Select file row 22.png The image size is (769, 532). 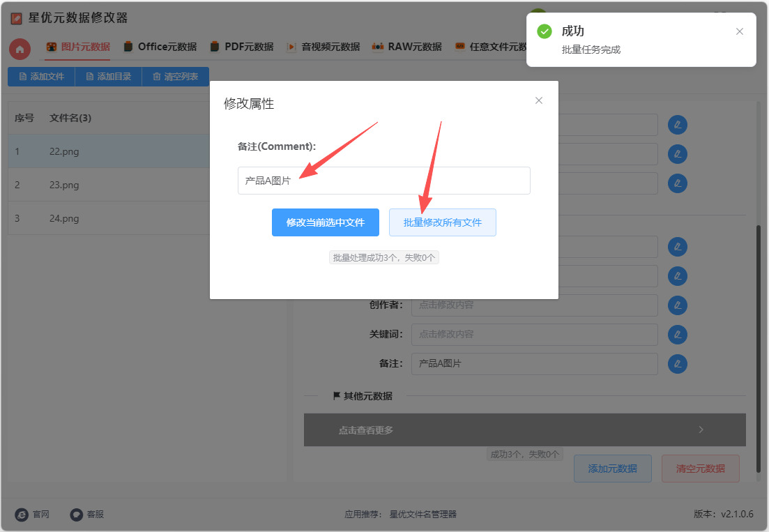tap(109, 151)
